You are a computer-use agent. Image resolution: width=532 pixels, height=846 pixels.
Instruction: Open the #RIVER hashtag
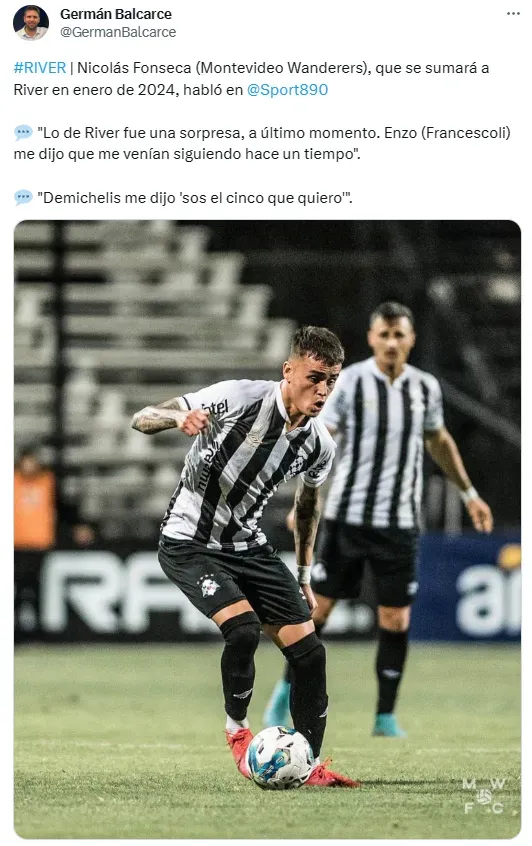tap(40, 68)
